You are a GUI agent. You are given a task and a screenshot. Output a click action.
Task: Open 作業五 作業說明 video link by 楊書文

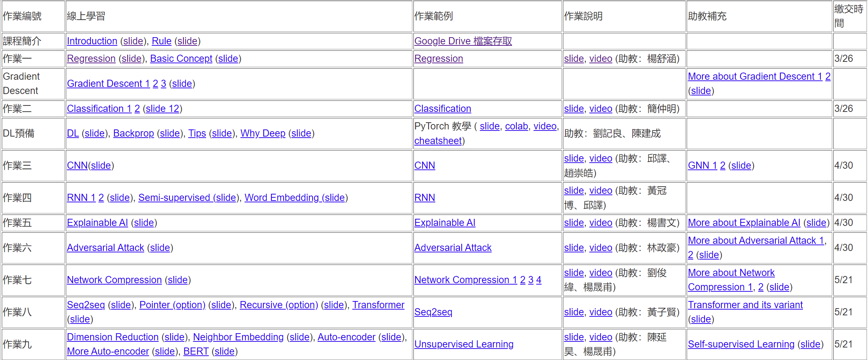click(601, 223)
